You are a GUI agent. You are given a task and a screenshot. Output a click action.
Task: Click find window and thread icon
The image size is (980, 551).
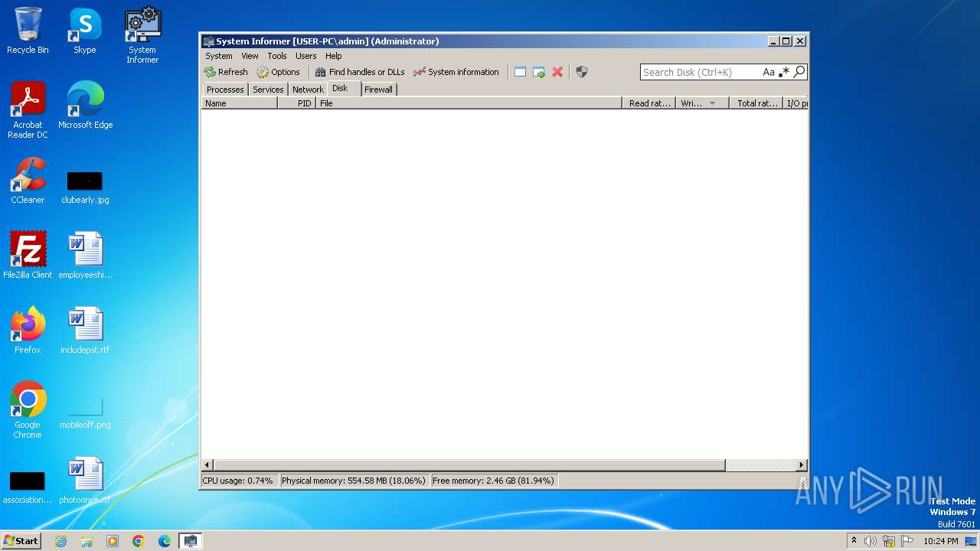(x=539, y=72)
